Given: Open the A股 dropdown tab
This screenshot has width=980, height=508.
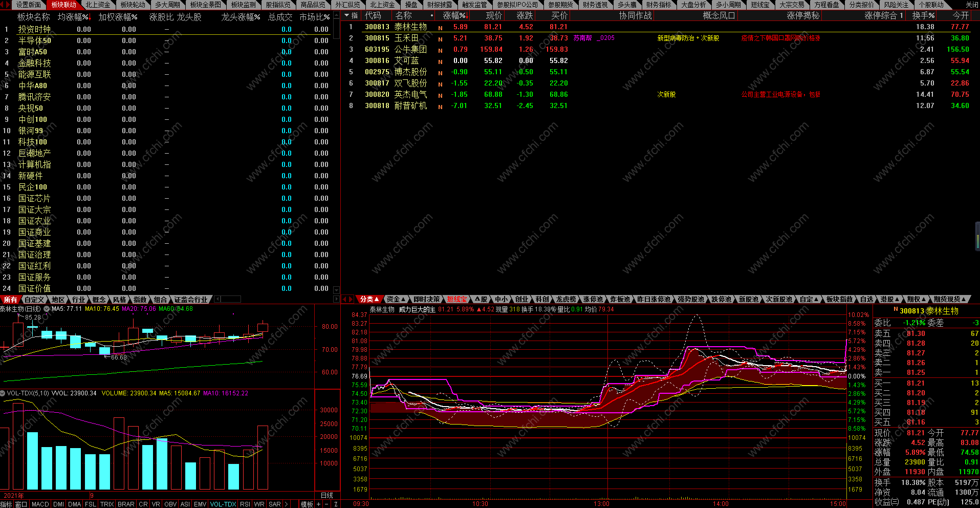Looking at the screenshot, I should coord(481,299).
